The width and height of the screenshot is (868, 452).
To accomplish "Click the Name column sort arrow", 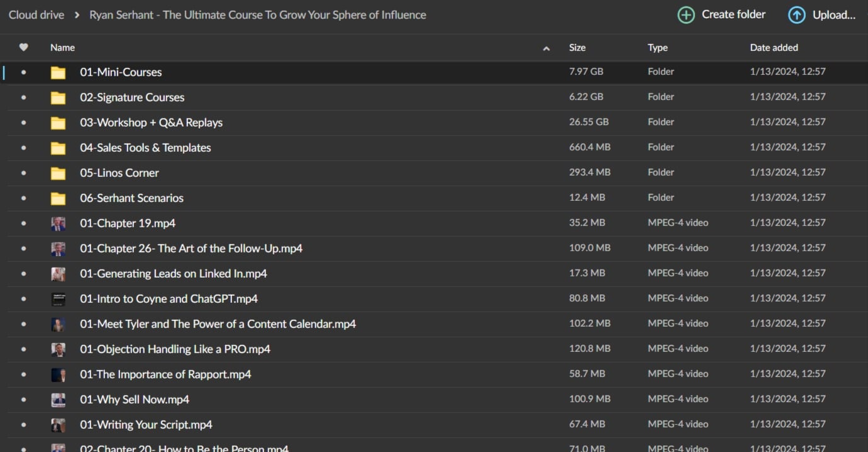I will pos(546,48).
